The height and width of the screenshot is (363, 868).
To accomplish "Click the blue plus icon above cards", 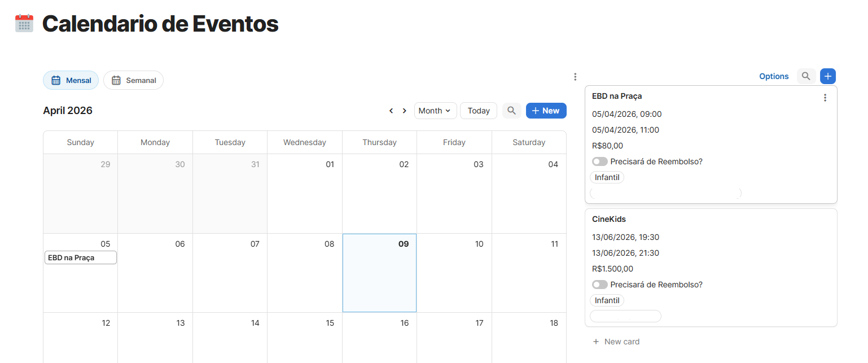I will point(827,76).
